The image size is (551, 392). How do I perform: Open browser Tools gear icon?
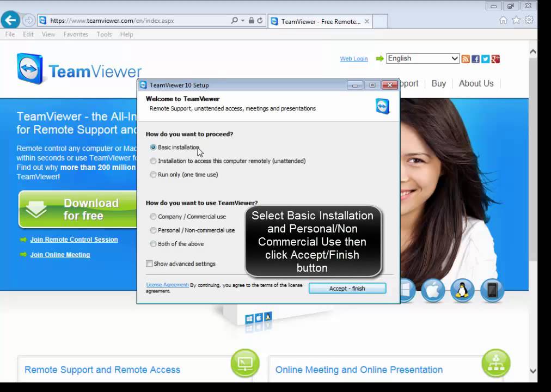click(529, 20)
